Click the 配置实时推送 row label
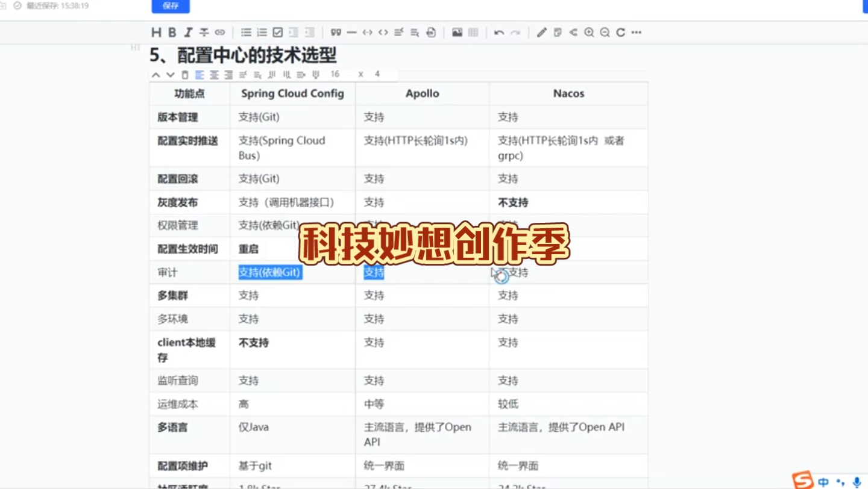This screenshot has width=868, height=489. click(188, 140)
